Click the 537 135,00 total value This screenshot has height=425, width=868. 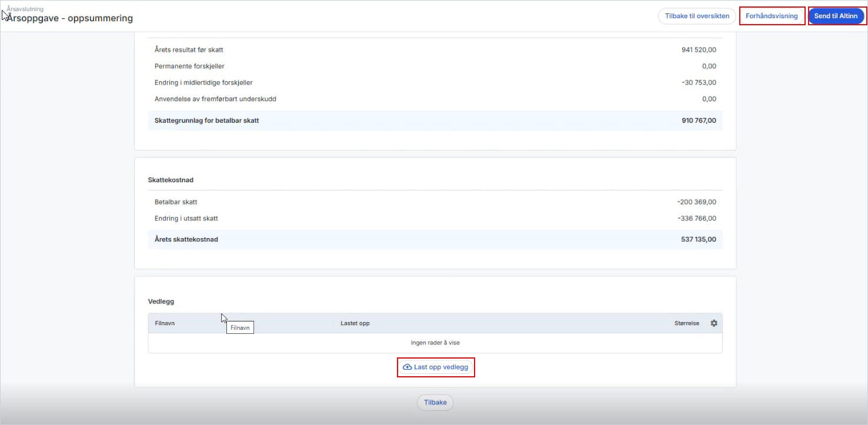click(x=699, y=240)
